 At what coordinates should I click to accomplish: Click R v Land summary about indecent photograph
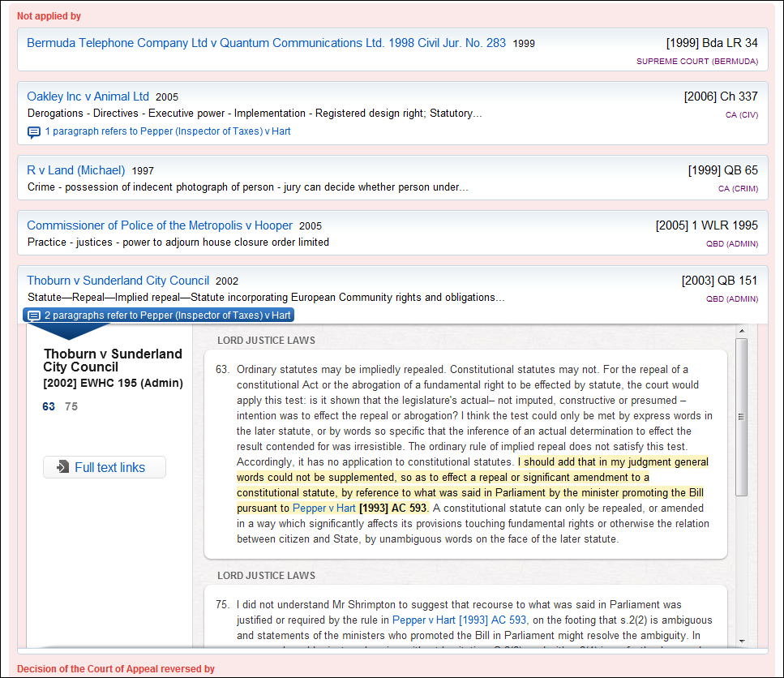point(247,187)
